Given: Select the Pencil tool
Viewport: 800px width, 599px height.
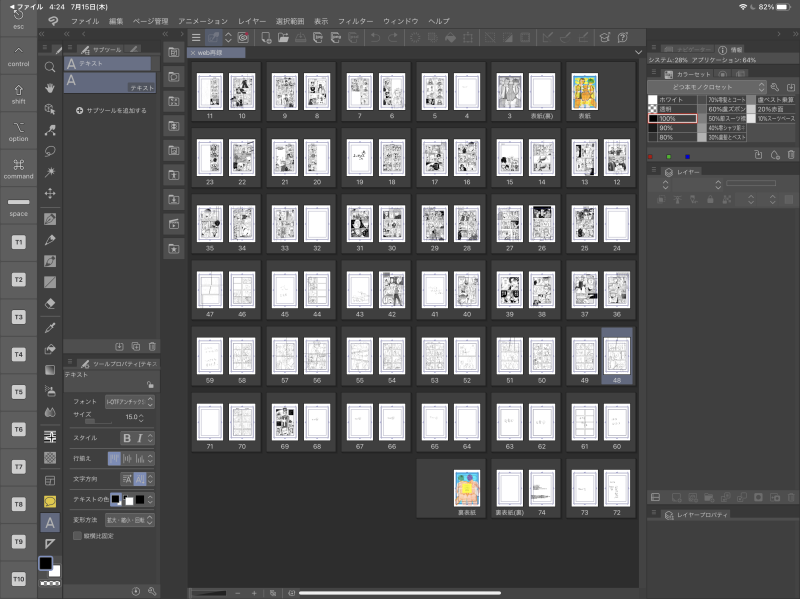Looking at the screenshot, I should point(49,240).
